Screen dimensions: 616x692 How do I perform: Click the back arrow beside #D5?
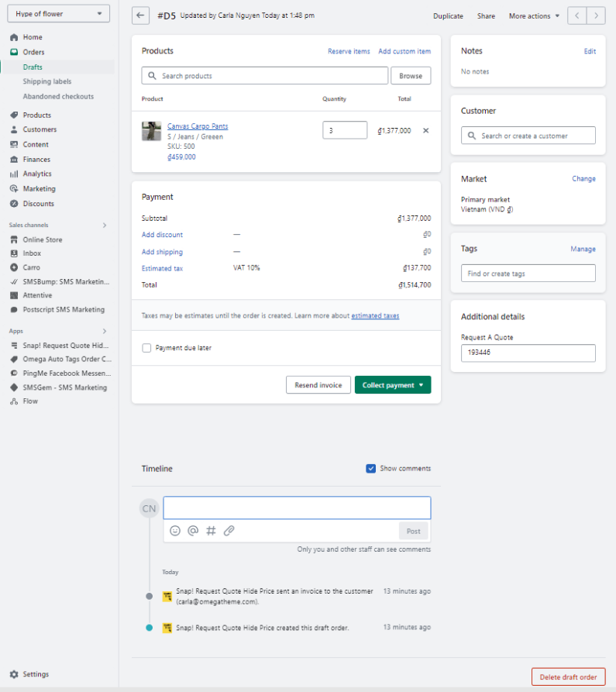point(140,15)
